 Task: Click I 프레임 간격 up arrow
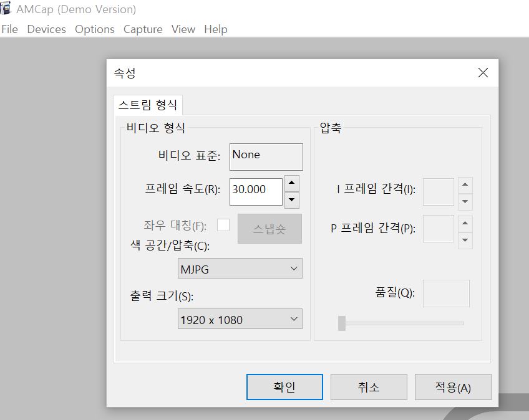coord(465,185)
